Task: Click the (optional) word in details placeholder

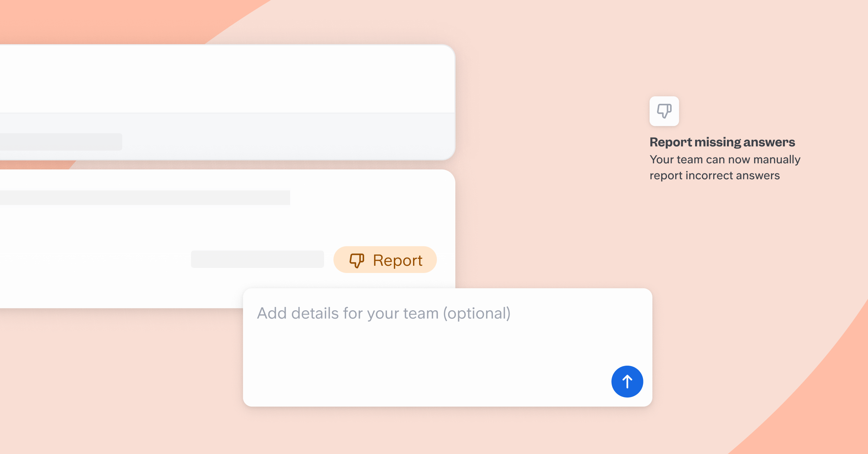Action: 477,314
